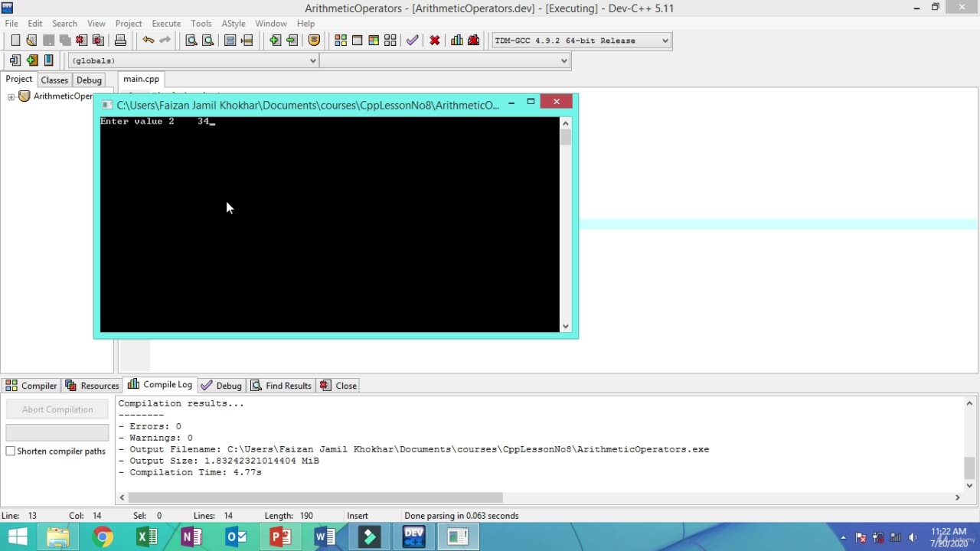Open Excel from the taskbar

pos(147,537)
